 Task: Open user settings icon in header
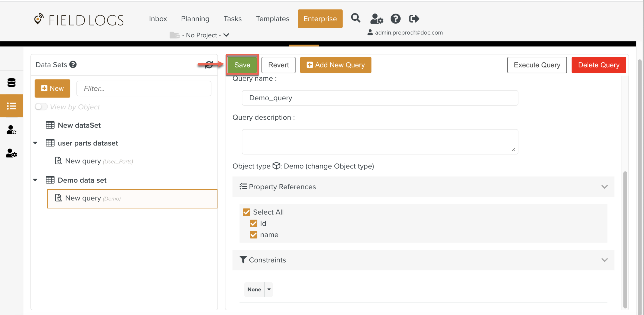(376, 19)
